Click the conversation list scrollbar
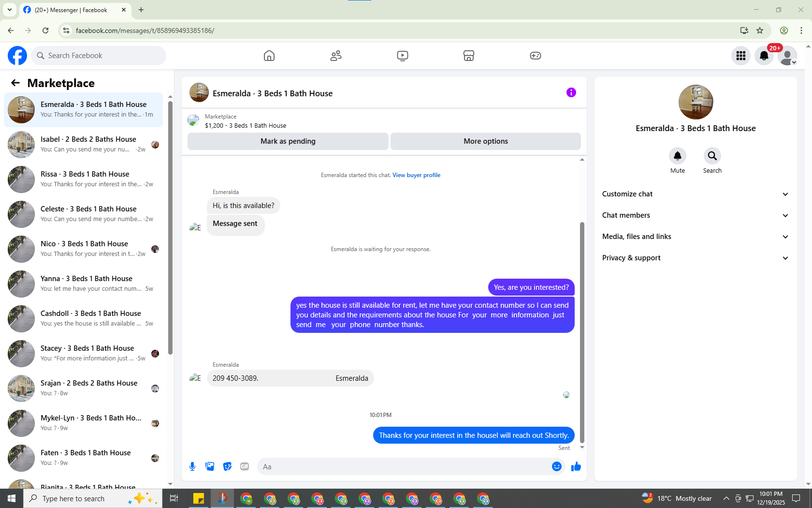812x508 pixels. pyautogui.click(x=170, y=227)
